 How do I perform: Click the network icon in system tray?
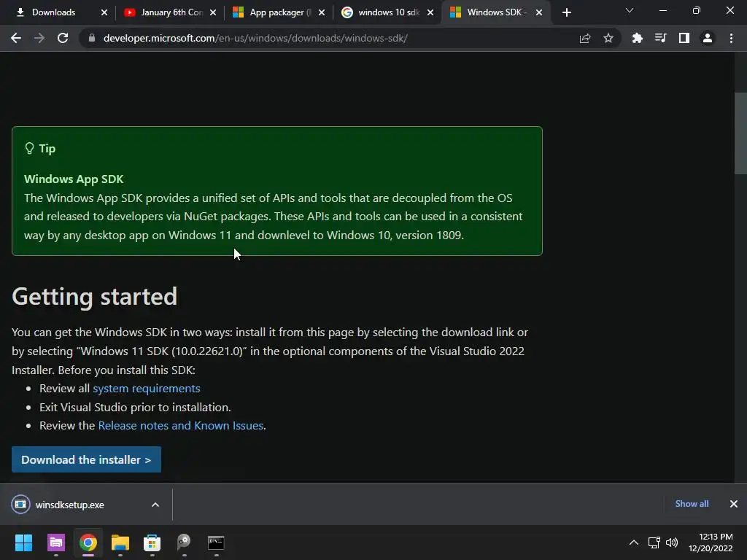click(654, 542)
